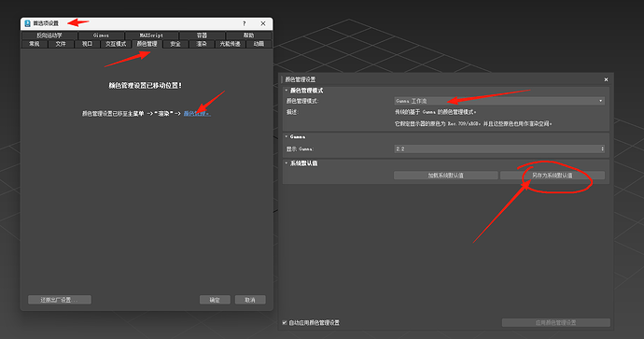Select the 容器 tab
The image size is (644, 339).
click(x=202, y=35)
